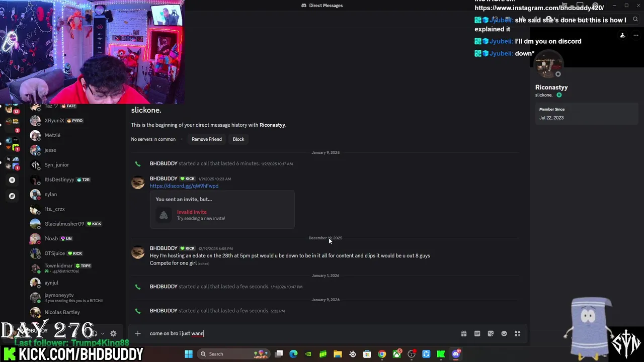Viewport: 644px width, 362px height.
Task: Click Riconastyy name in profile panel
Action: [x=551, y=87]
